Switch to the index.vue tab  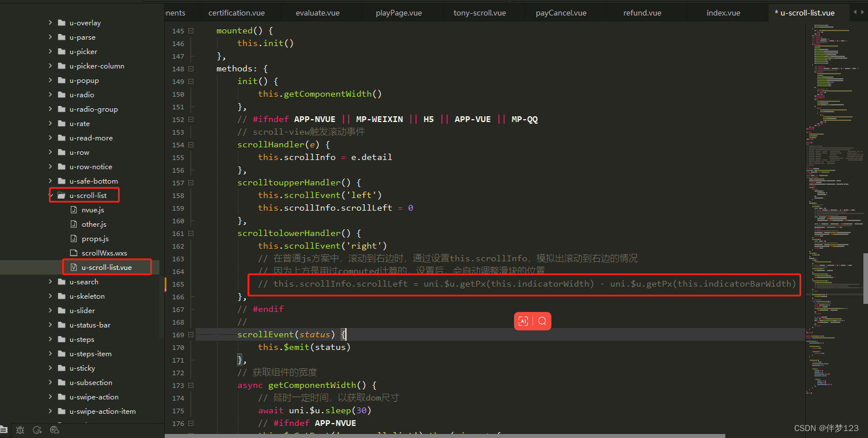click(724, 13)
